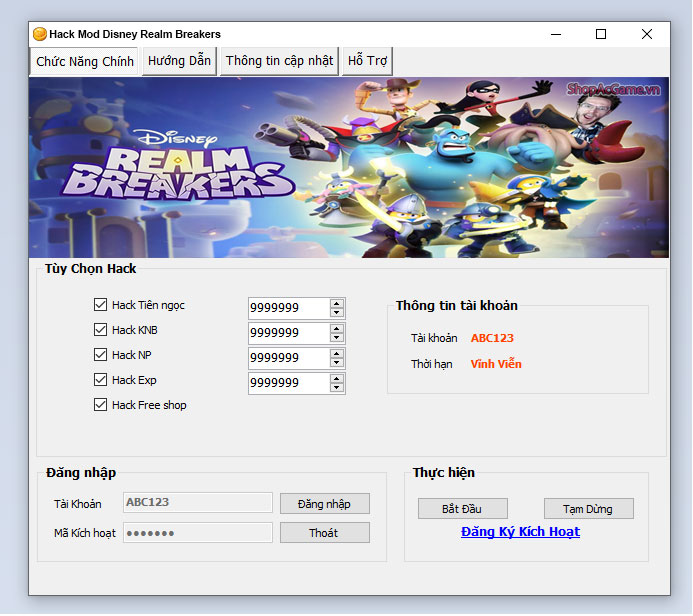Uncheck the Hack Tiên ngọc checkbox
Image resolution: width=693 pixels, height=616 pixels.
tap(100, 304)
